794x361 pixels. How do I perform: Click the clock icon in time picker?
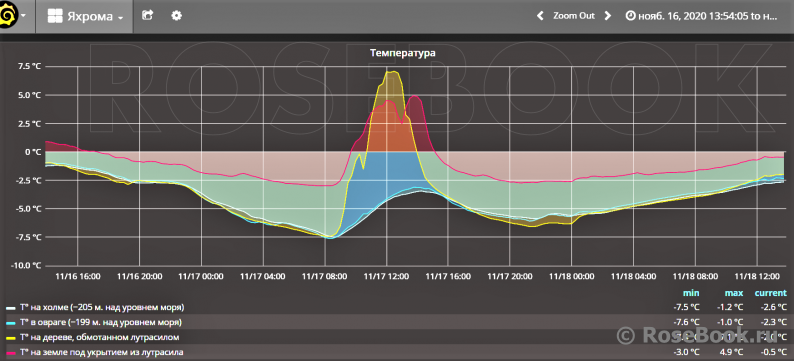click(x=630, y=16)
